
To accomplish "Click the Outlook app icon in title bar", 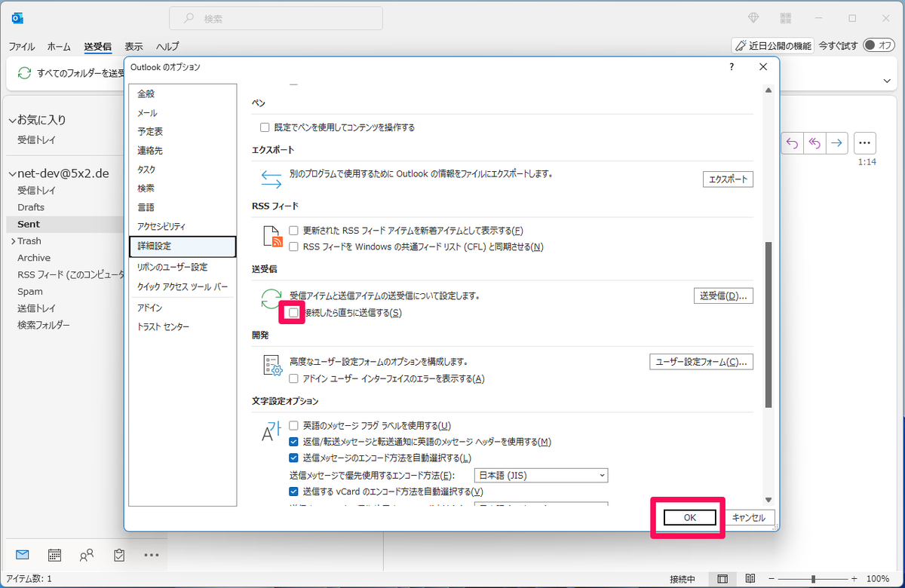I will click(17, 17).
